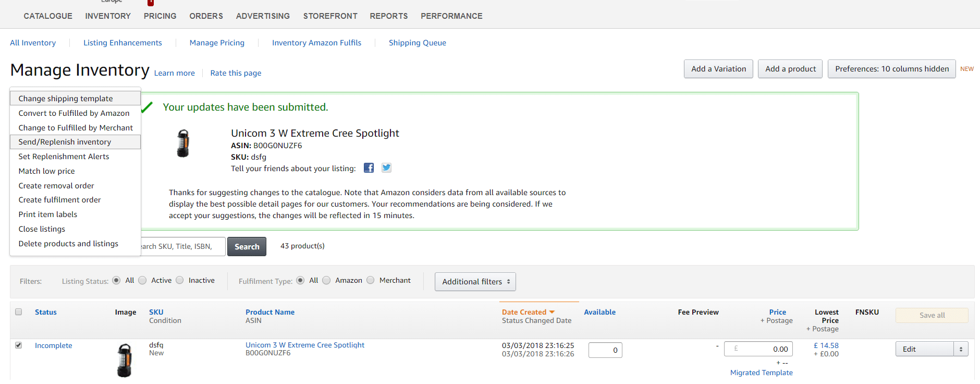
Task: Open the PERFORMANCE menu
Action: point(451,16)
